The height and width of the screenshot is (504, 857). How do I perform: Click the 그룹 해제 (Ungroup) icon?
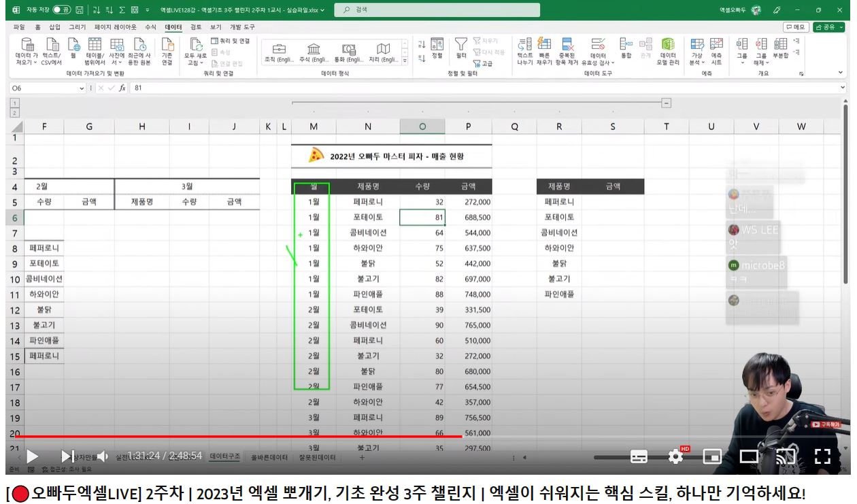click(761, 51)
